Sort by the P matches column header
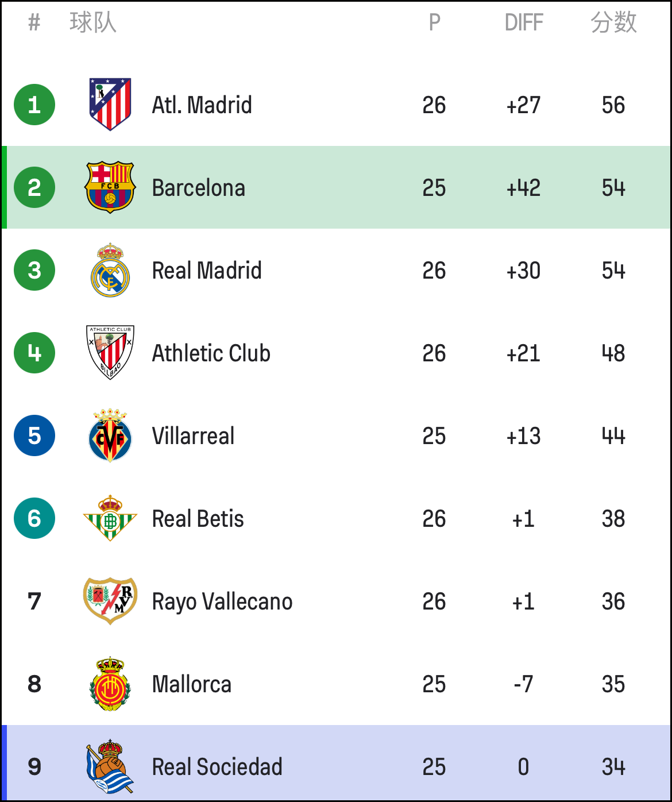The image size is (672, 802). (x=435, y=22)
